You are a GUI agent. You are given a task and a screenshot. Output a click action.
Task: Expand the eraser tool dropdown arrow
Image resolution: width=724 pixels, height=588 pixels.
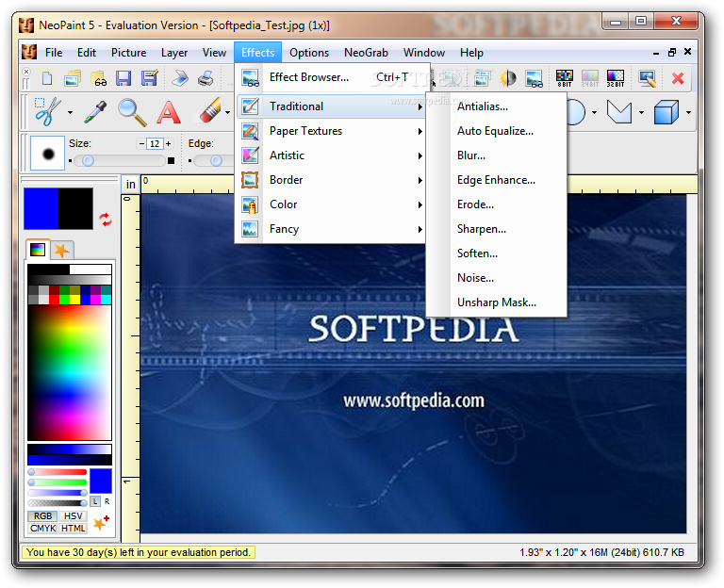227,112
